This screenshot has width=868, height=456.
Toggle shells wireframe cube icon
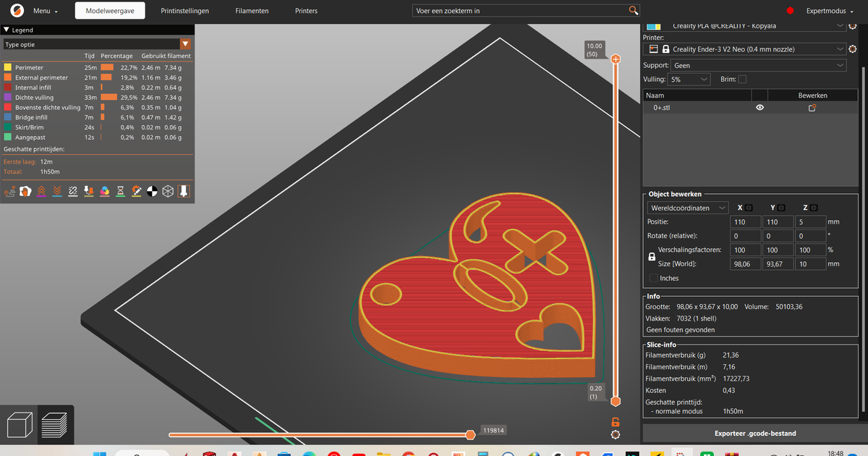[168, 191]
